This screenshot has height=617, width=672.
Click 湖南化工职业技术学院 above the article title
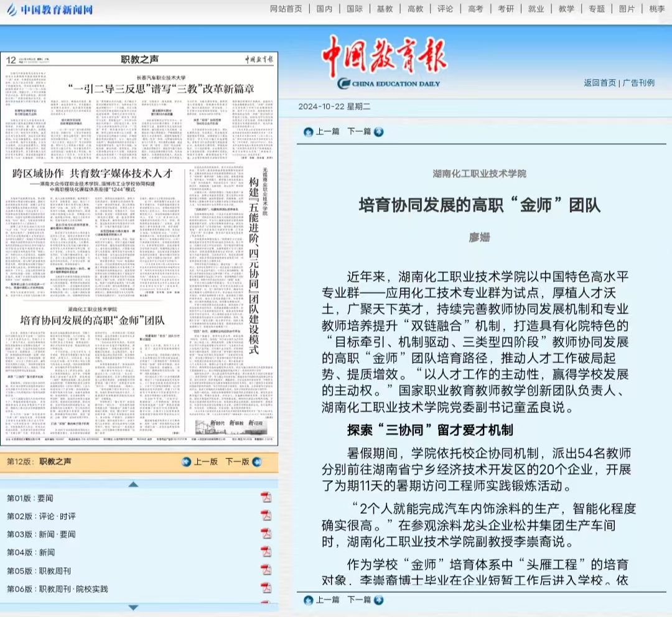(x=480, y=174)
